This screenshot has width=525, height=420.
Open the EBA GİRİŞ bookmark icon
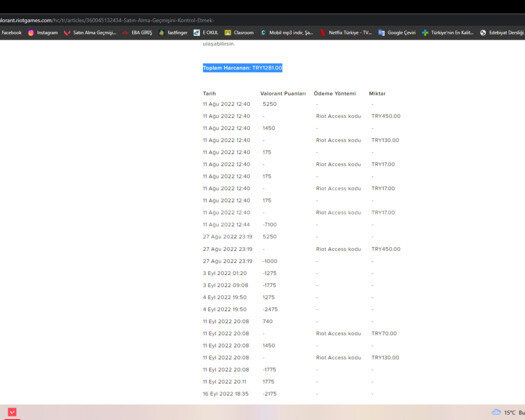tap(126, 32)
